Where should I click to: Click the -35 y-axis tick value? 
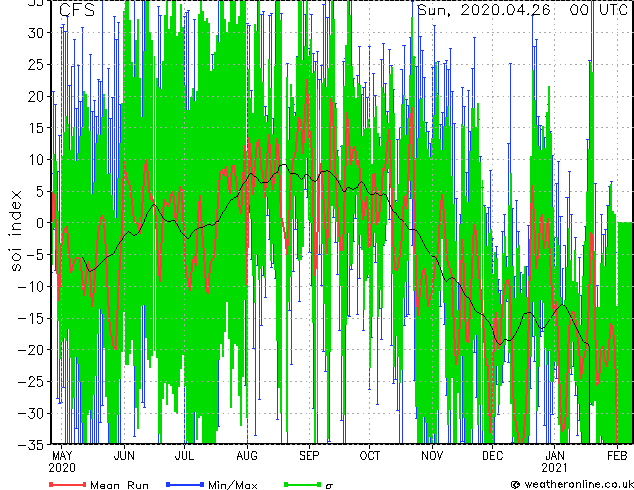[x=31, y=445]
